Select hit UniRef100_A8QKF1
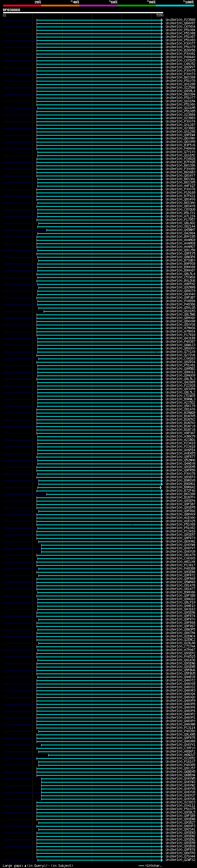The height and width of the screenshot is (868, 197). [180, 751]
